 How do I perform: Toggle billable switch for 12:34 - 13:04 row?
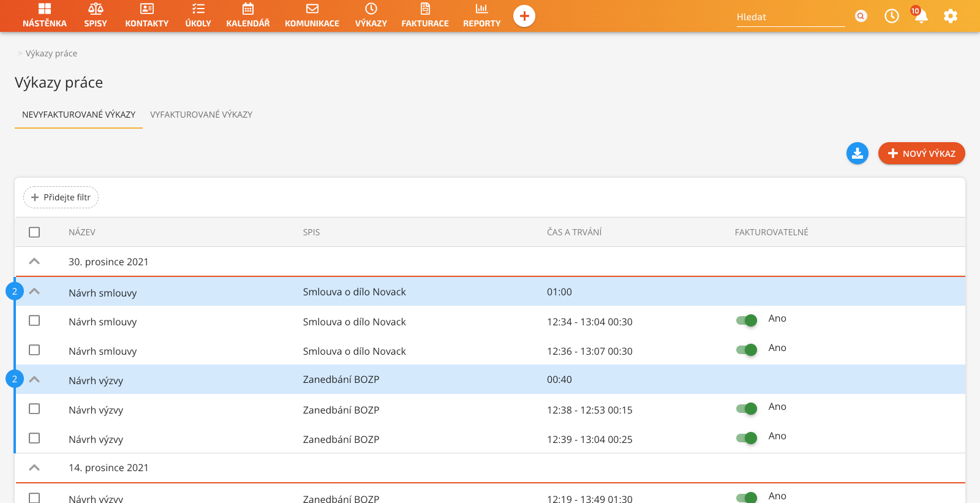(x=747, y=320)
